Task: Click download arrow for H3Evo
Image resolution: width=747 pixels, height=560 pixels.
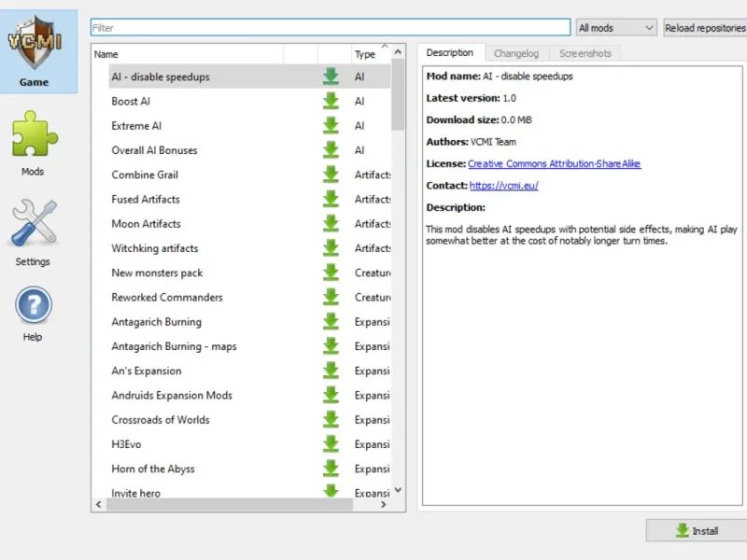Action: click(x=331, y=444)
